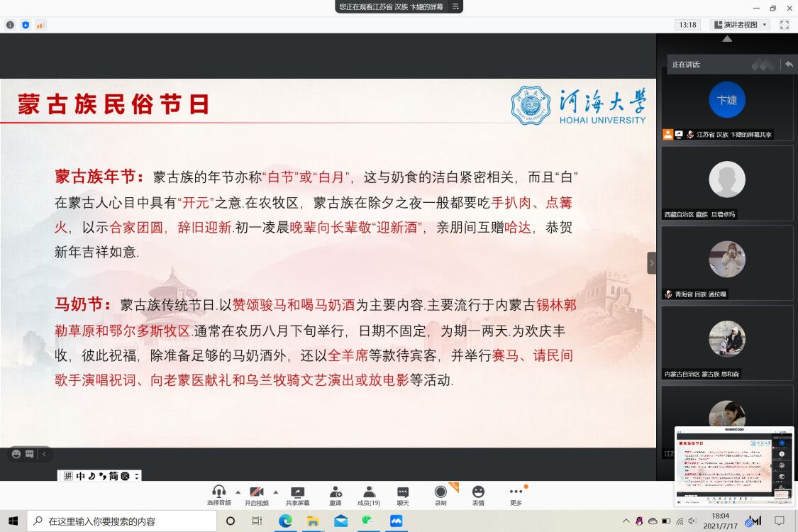
Task: Start sharing with 共享屏幕 icon
Action: pyautogui.click(x=297, y=492)
